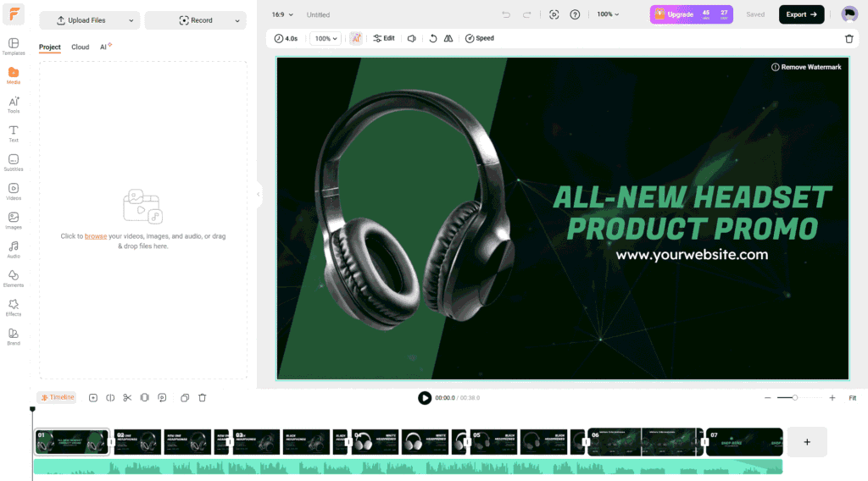Open the help question mark

[575, 15]
